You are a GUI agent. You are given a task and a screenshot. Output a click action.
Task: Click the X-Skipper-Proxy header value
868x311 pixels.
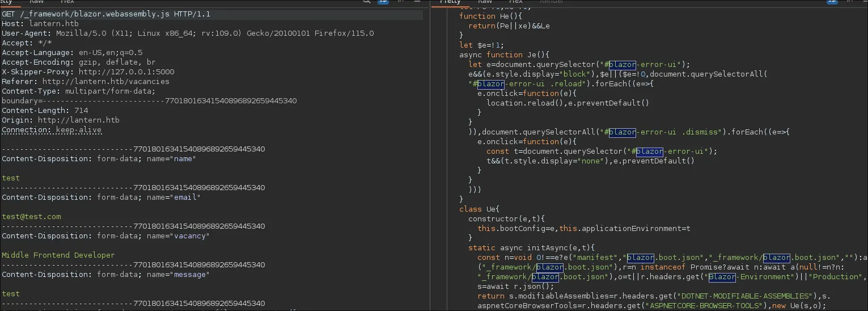pyautogui.click(x=126, y=72)
